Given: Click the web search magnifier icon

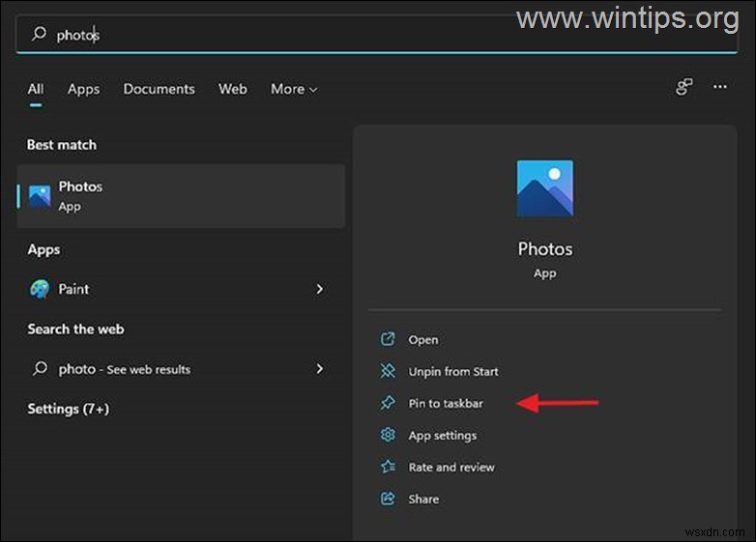Looking at the screenshot, I should [40, 368].
